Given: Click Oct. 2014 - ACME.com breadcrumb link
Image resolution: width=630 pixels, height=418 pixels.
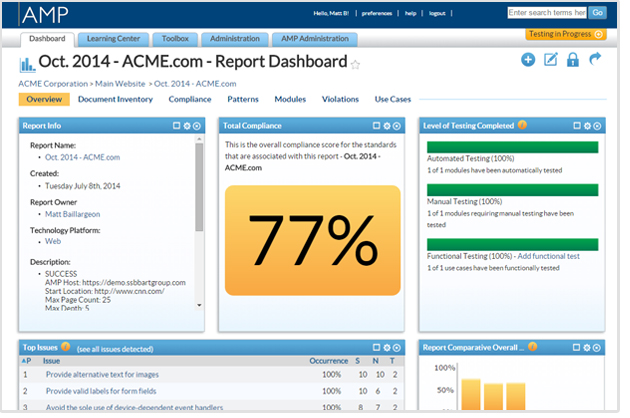Looking at the screenshot, I should (195, 84).
